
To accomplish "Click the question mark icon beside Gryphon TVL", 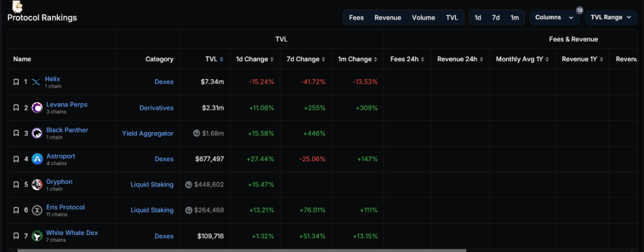I will [189, 185].
